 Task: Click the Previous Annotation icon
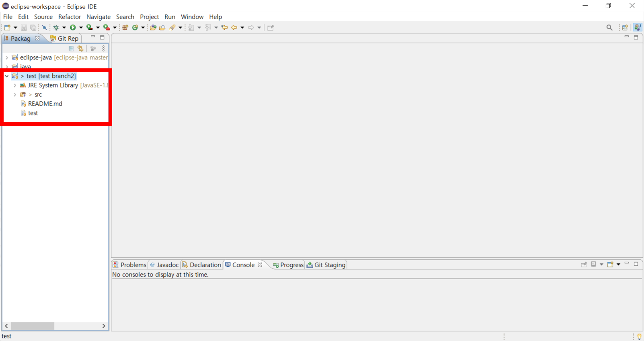(208, 27)
